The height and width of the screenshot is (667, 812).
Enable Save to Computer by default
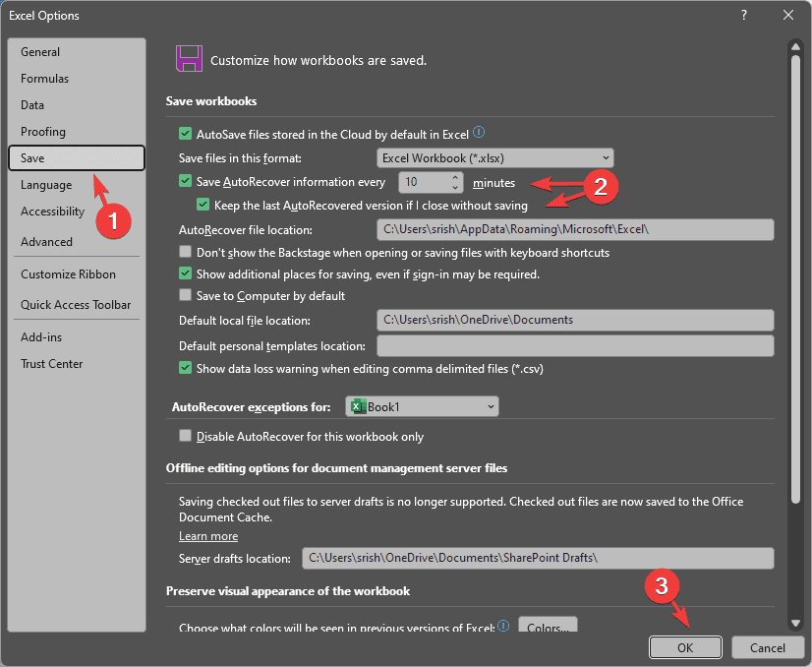click(x=185, y=295)
